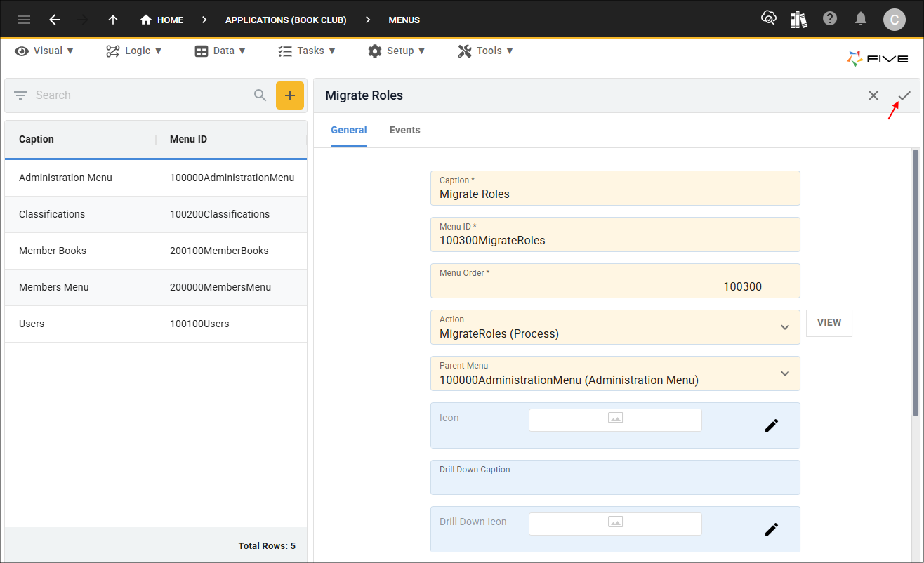Screen dimensions: 924x563
Task: Open the Visual menu
Action: click(x=45, y=51)
